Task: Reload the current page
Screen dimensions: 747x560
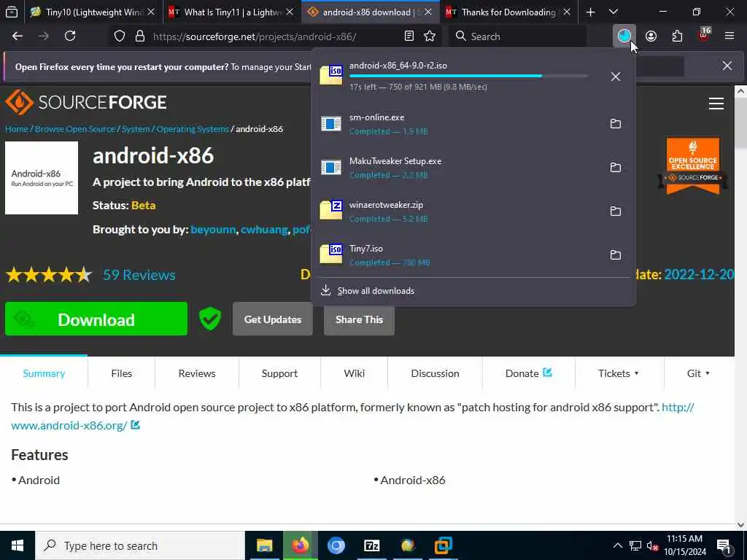Action: [x=70, y=36]
